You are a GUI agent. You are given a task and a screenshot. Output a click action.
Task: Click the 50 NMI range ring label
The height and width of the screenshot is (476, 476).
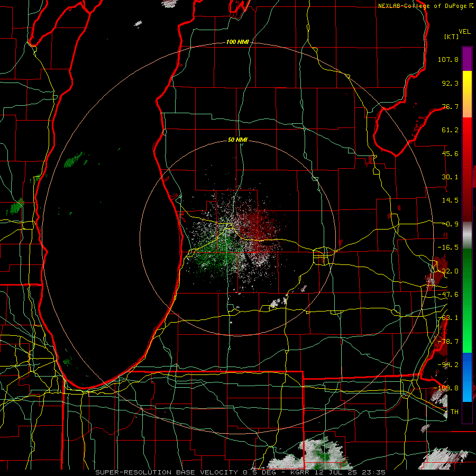click(237, 140)
